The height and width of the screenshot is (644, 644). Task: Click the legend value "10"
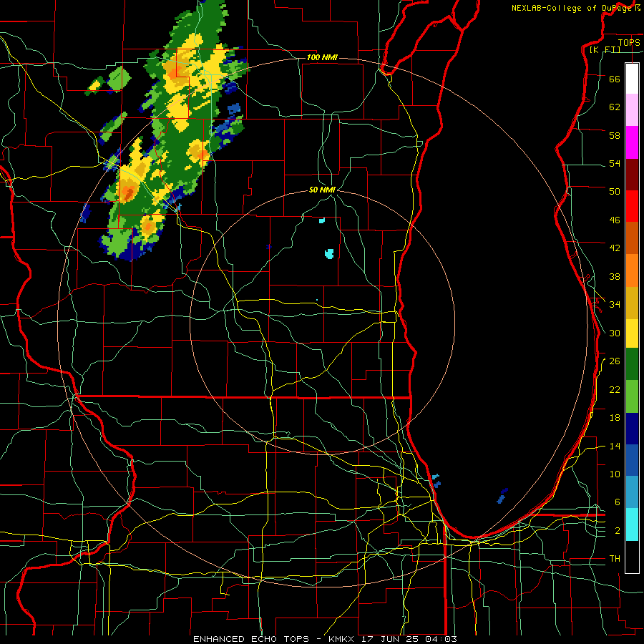tap(615, 474)
